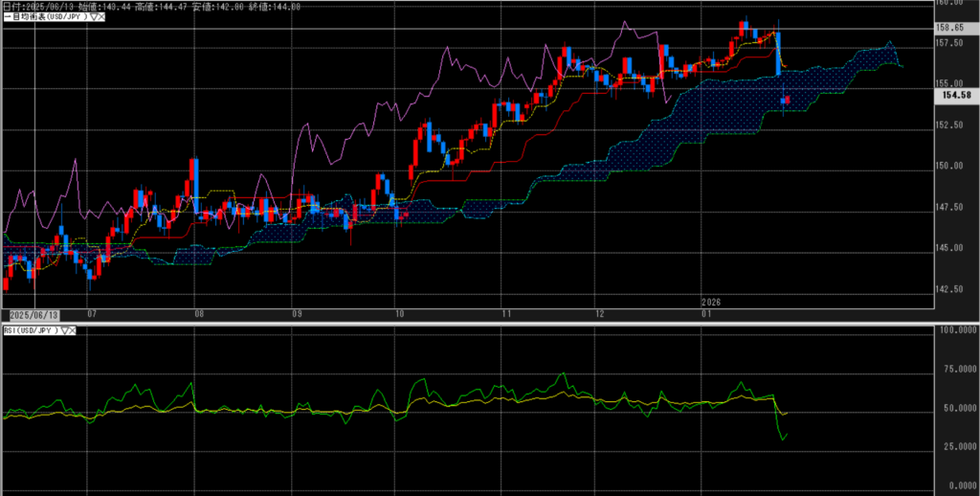Select the 10 month label on the time axis
980x496 pixels.
(x=398, y=313)
